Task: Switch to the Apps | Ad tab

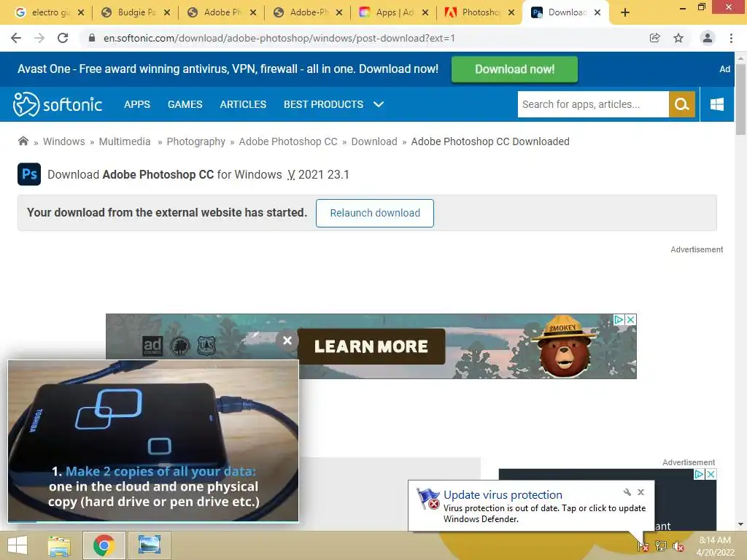Action: 394,12
